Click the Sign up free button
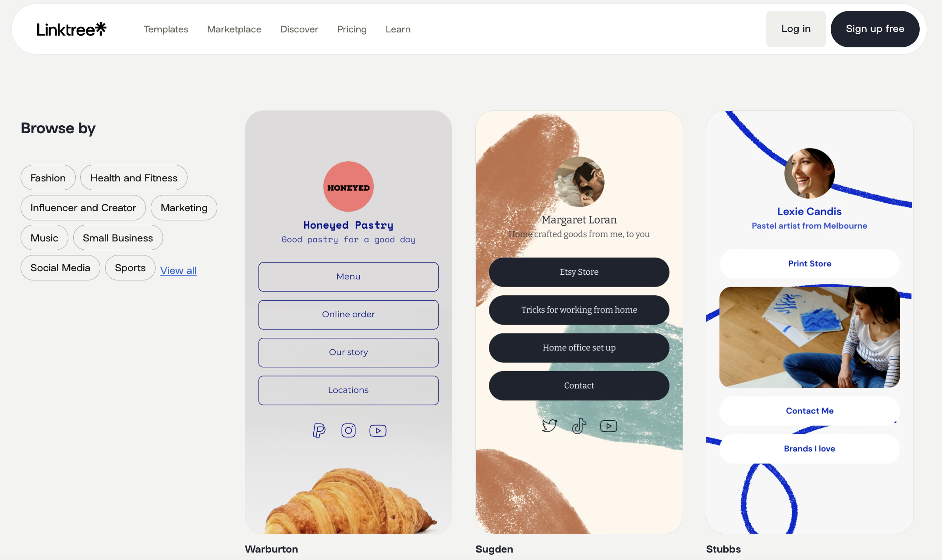 (875, 28)
